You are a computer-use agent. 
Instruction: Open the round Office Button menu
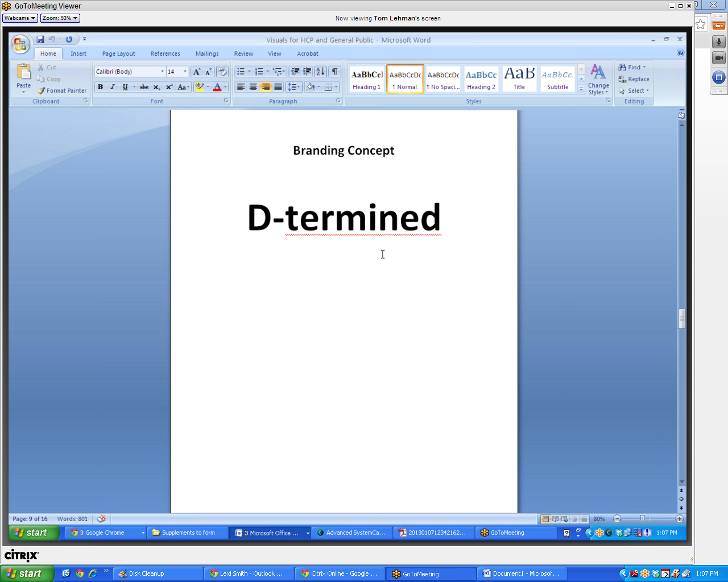[20, 44]
